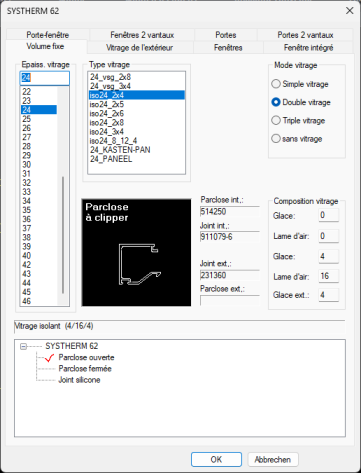Select Joint silicone in the tree
This screenshot has width=361, height=473.
click(x=79, y=380)
